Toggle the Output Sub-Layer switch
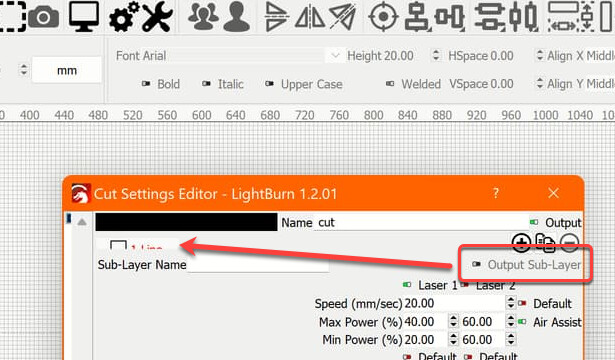This screenshot has width=615, height=360. [477, 264]
